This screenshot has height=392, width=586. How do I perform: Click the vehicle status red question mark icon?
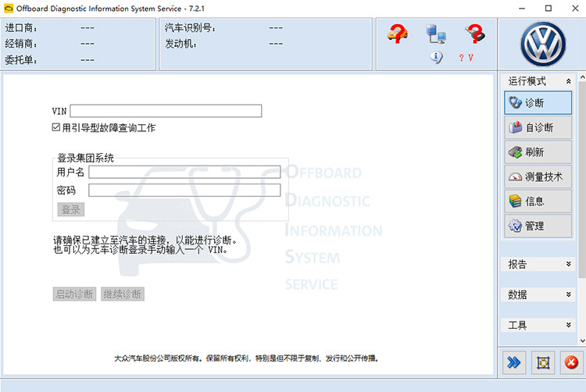click(397, 34)
